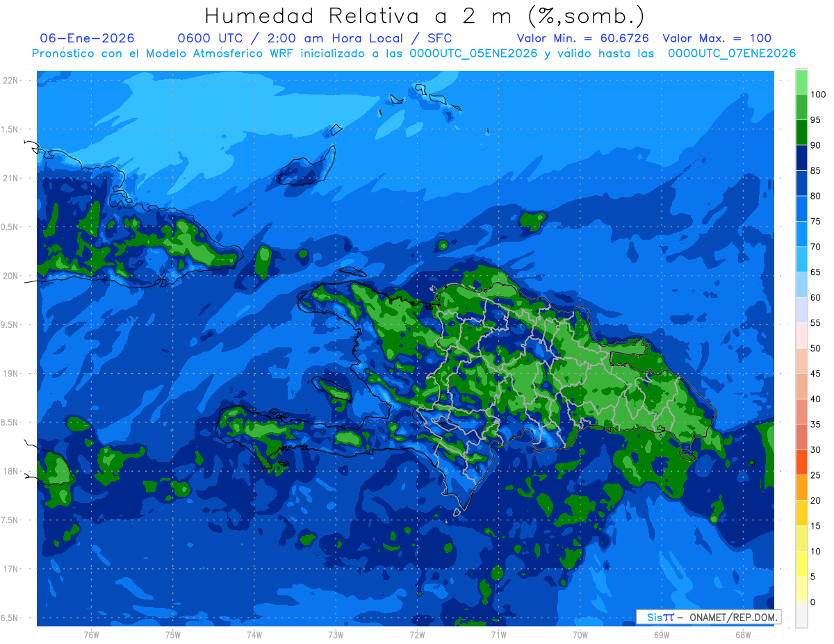Click the '76W' longitude label
This screenshot has width=834, height=644.
pyautogui.click(x=91, y=635)
